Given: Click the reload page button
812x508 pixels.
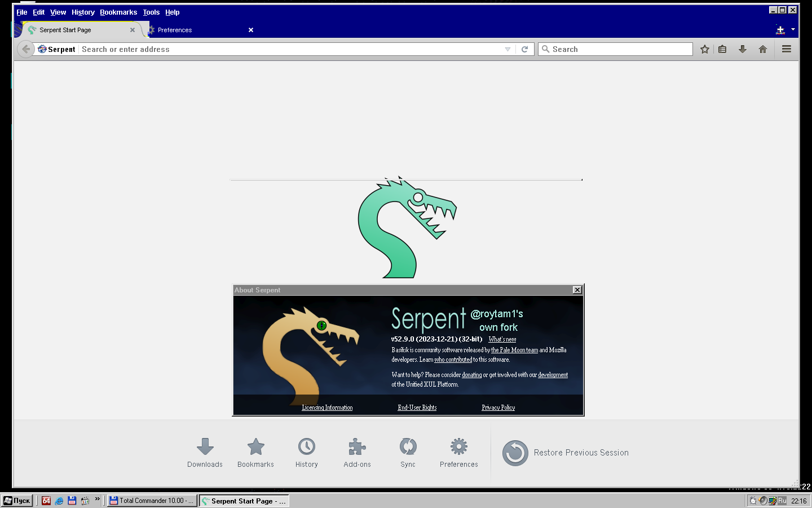Looking at the screenshot, I should pos(524,49).
